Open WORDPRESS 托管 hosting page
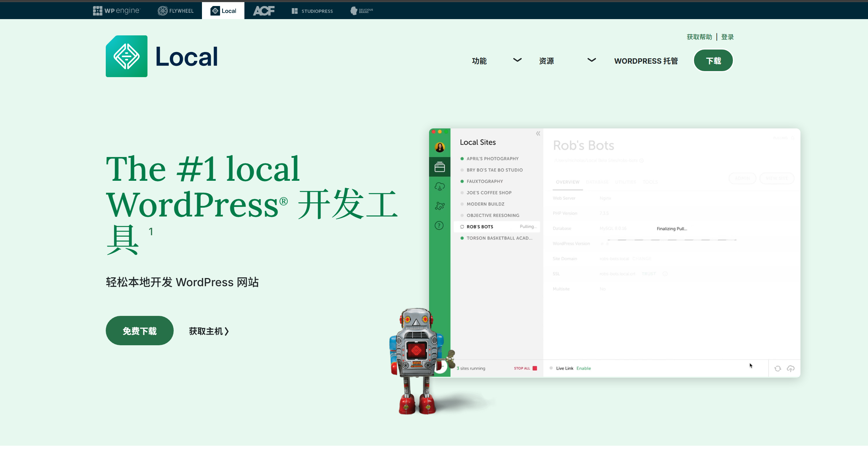Image resolution: width=868 pixels, height=468 pixels. [646, 61]
